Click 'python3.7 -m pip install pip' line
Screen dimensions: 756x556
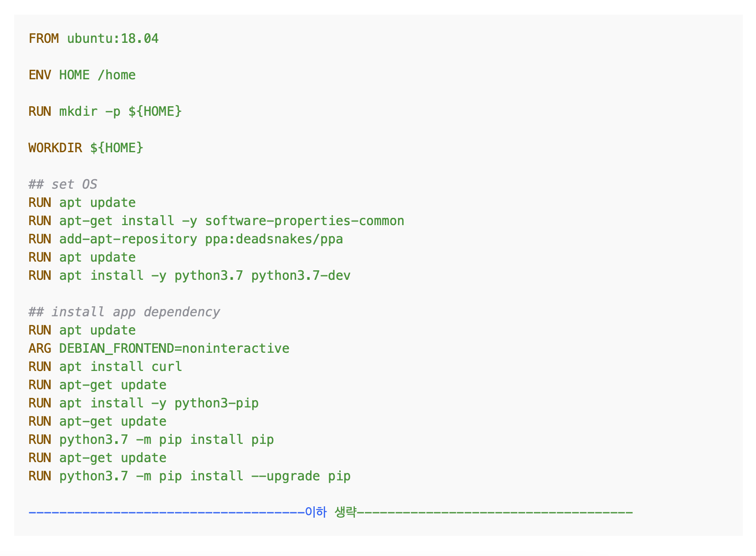151,440
